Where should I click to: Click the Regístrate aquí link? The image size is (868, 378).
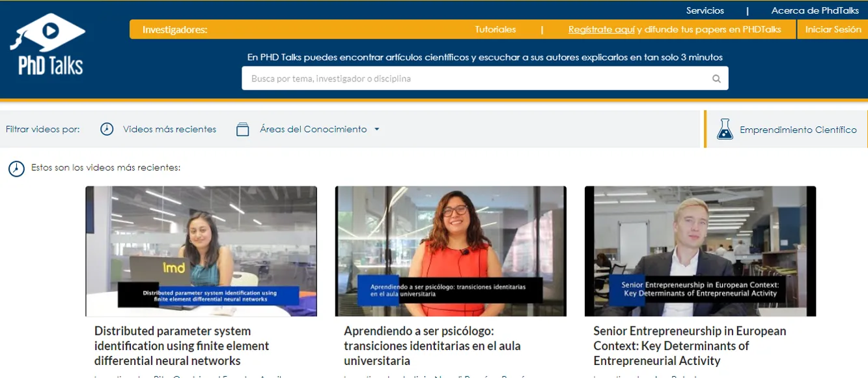601,29
